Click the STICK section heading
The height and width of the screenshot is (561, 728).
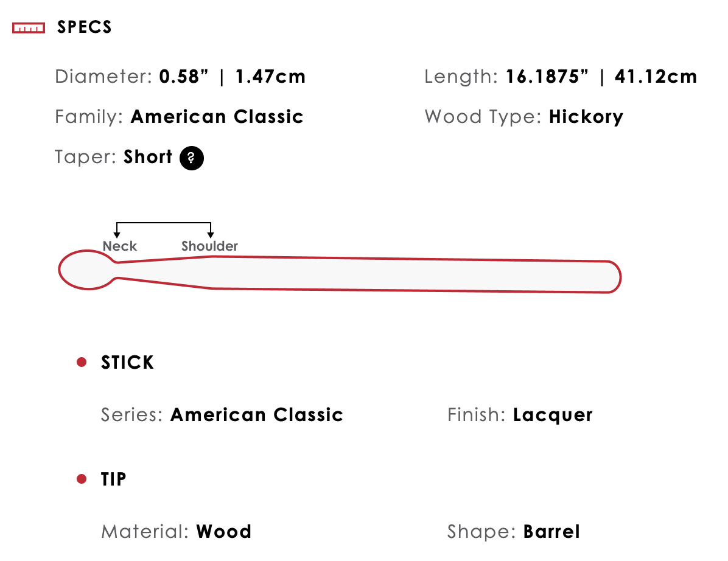(x=127, y=363)
